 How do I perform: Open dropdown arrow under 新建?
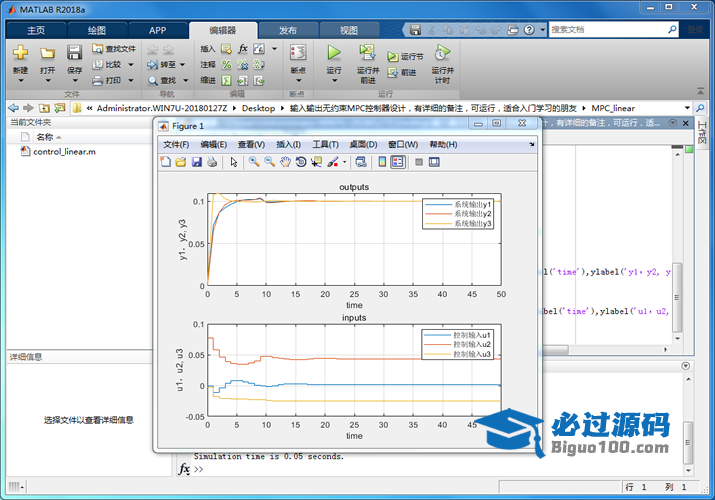coord(21,81)
